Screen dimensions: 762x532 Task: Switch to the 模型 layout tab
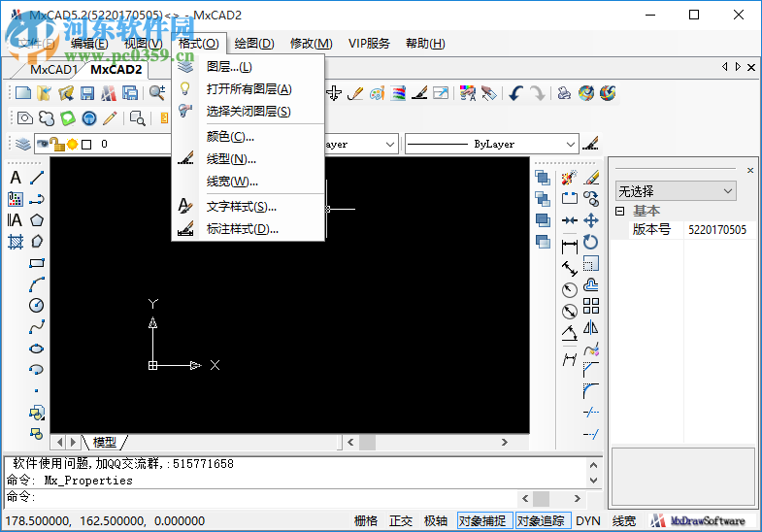tap(105, 442)
